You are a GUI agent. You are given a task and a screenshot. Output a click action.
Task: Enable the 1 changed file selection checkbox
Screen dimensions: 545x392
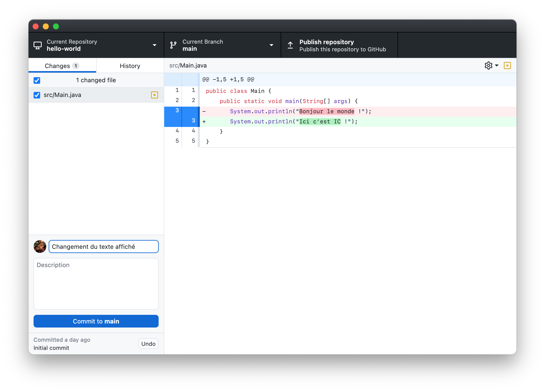pos(37,80)
